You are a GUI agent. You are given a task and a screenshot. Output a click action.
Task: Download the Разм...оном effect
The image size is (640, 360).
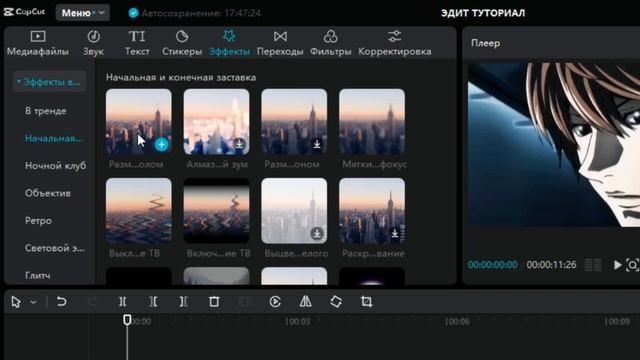317,144
